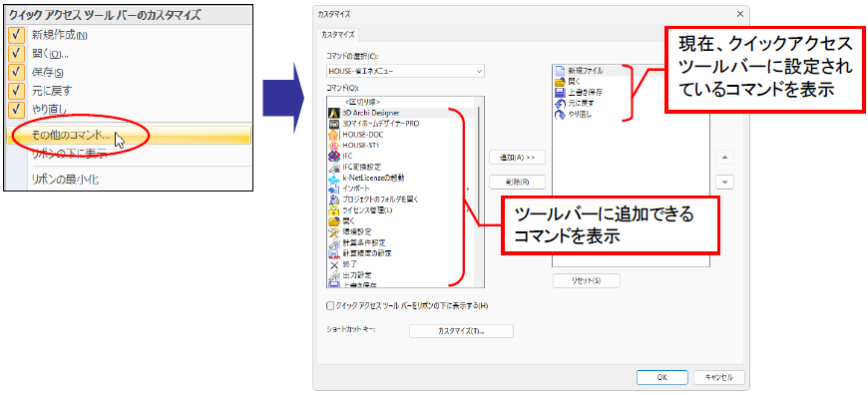Click the リセット(S) button
Image resolution: width=868 pixels, height=395 pixels.
[x=587, y=281]
